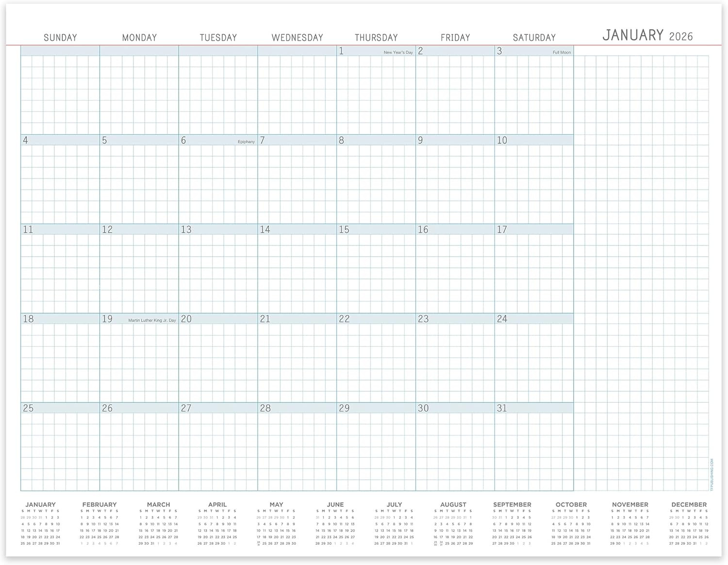Click the MAY mini calendar heading
The height and width of the screenshot is (565, 728).
point(276,504)
